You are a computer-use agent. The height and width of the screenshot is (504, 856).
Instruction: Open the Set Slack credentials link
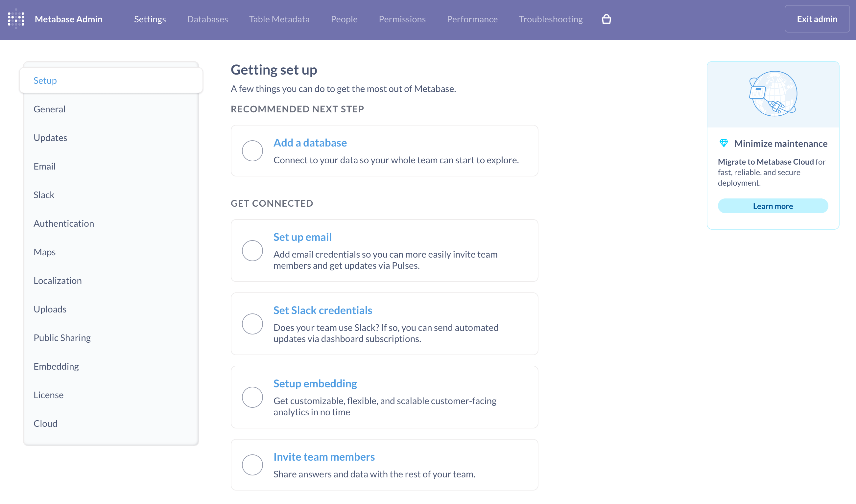click(322, 310)
